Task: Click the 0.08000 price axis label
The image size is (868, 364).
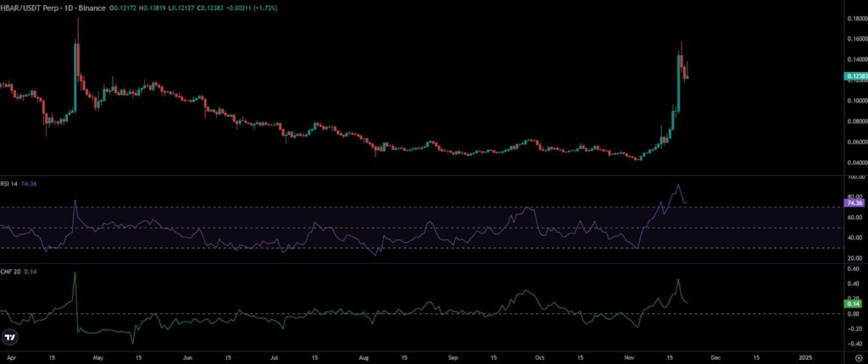Action: coord(856,121)
